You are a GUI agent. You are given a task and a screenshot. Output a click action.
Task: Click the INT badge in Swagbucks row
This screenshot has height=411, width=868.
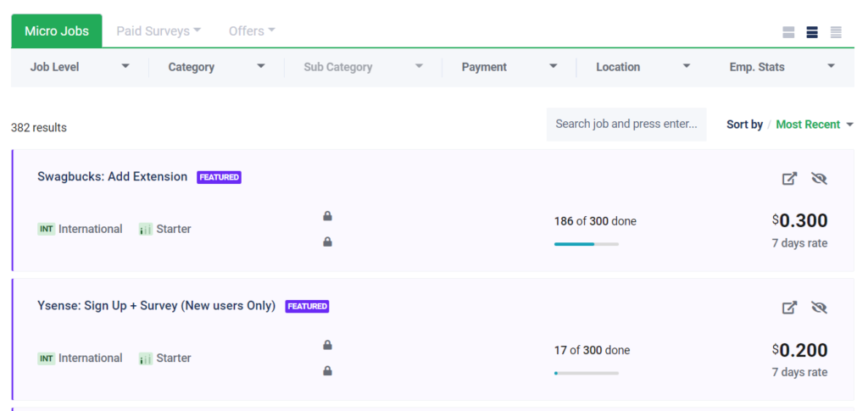(x=47, y=229)
